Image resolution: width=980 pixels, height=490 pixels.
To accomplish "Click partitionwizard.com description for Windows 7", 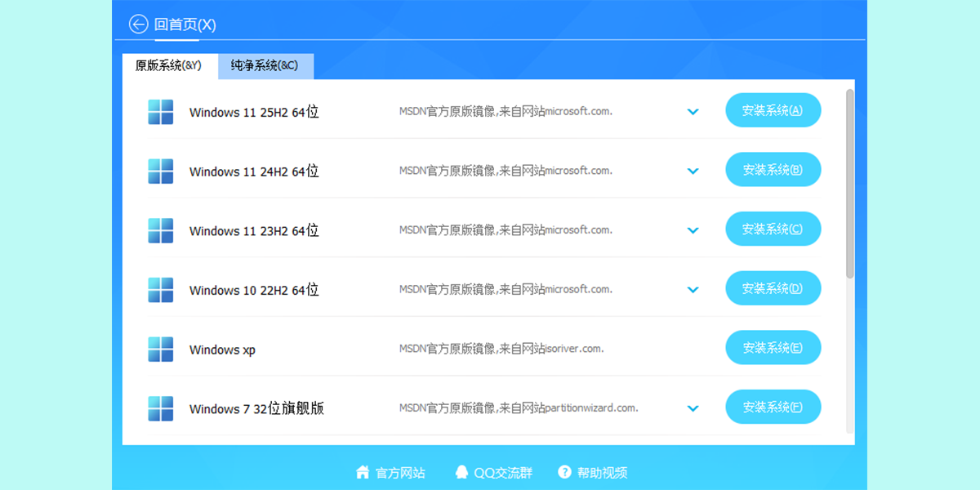I will [519, 408].
